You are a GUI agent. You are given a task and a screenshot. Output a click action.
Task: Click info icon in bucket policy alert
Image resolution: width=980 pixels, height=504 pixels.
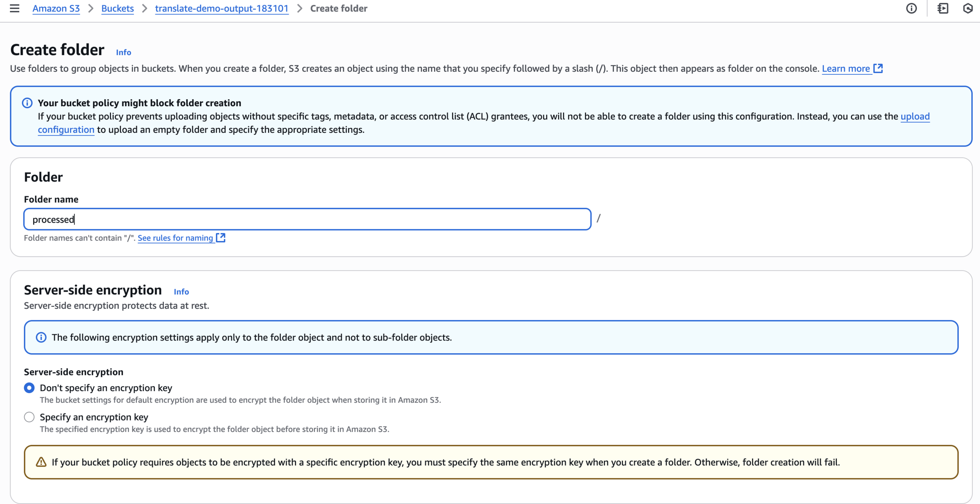[x=27, y=103]
